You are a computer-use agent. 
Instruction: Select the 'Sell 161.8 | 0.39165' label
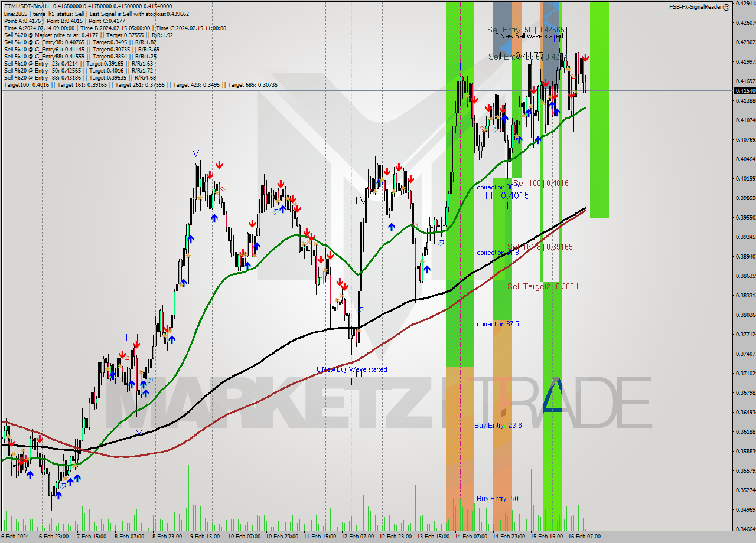[540, 247]
